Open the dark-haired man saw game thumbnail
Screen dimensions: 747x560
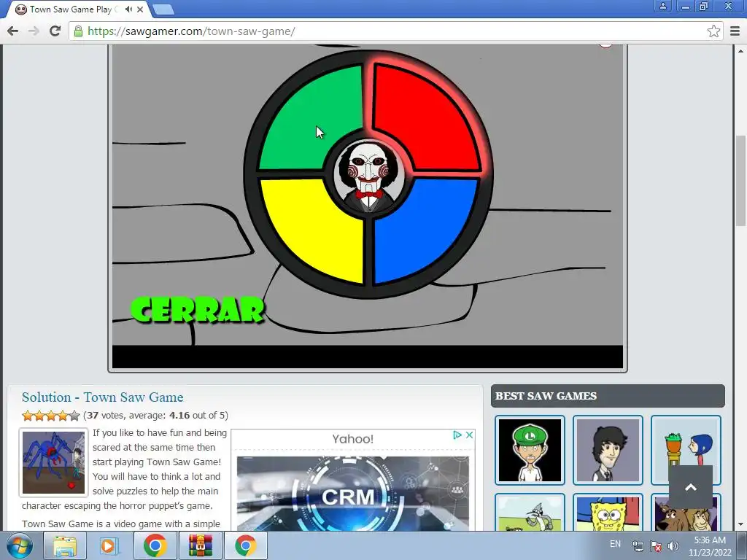pos(608,450)
